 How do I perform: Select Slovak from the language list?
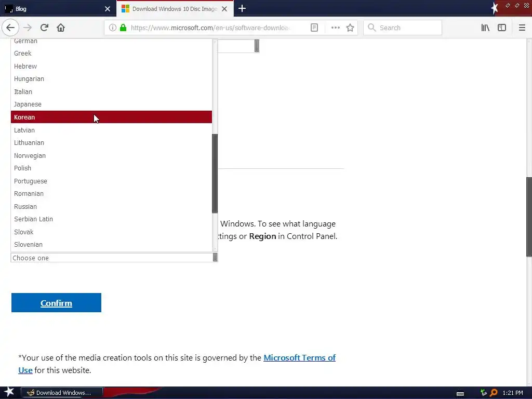coord(111,232)
